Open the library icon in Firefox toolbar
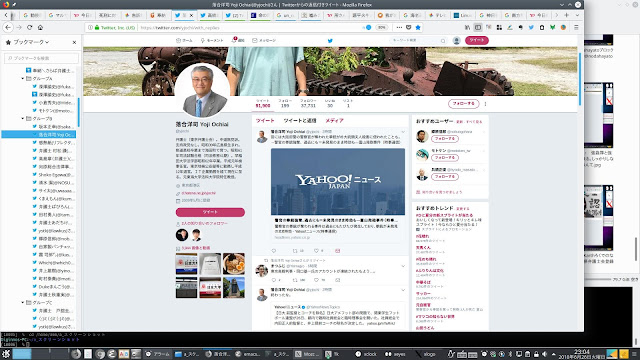 click(x=467, y=27)
